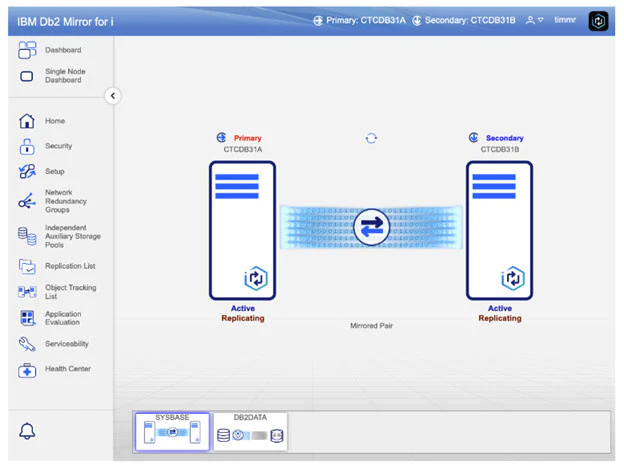The width and height of the screenshot is (624, 469).
Task: Click the Health Center medical kit icon
Action: point(27,370)
